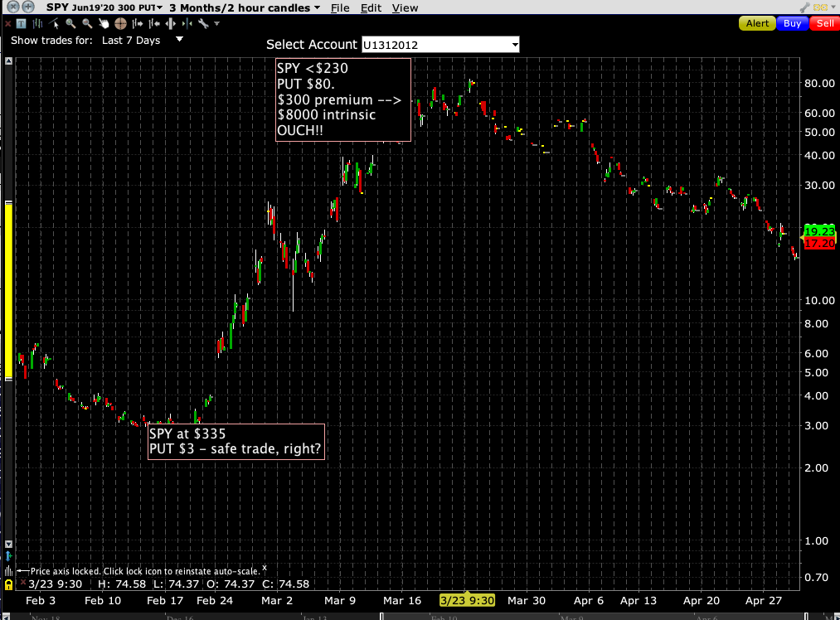Open the Show trades for dropdown arrow
Viewport: 840px width, 620px height.
[x=179, y=39]
